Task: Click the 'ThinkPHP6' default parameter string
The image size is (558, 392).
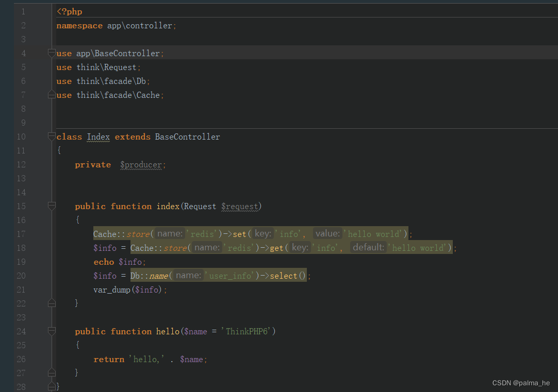Action: (248, 331)
